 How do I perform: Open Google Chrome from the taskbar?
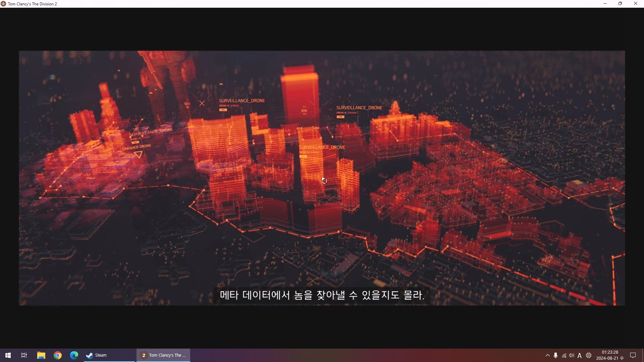click(x=58, y=355)
